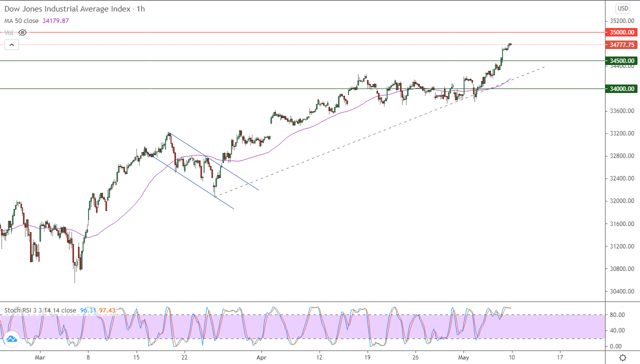Click the 40.00 Stoch RSI scale value
This screenshot has width=640, height=364.
tap(617, 330)
